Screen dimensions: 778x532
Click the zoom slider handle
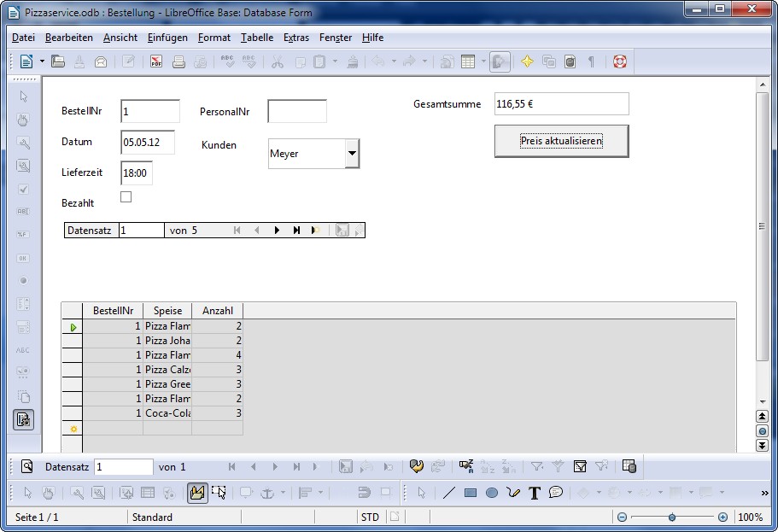[672, 517]
